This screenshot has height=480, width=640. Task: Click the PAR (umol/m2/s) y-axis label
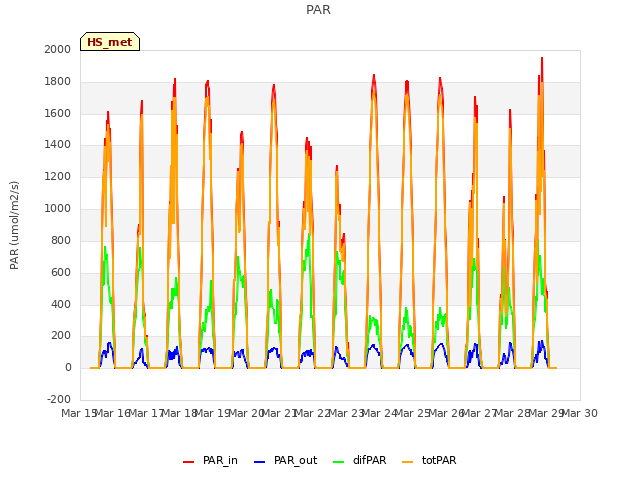14,225
